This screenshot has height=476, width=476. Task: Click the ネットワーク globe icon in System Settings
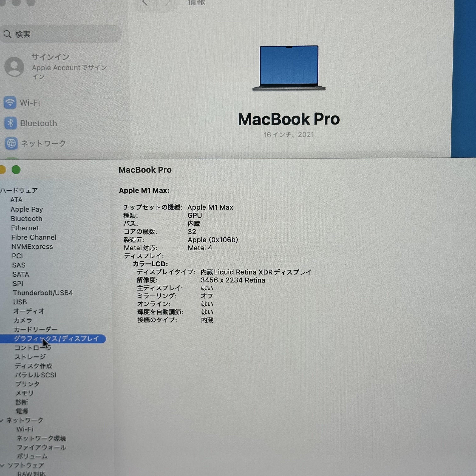[11, 143]
